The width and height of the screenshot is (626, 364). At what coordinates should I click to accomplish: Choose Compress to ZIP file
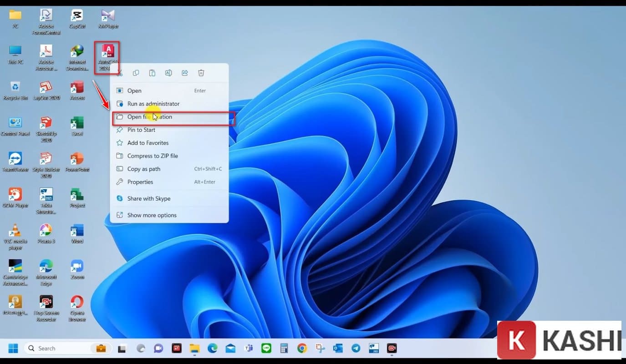pyautogui.click(x=152, y=156)
